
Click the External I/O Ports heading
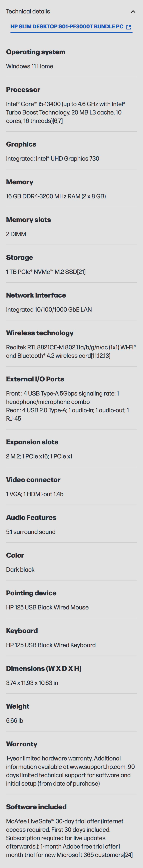point(35,379)
